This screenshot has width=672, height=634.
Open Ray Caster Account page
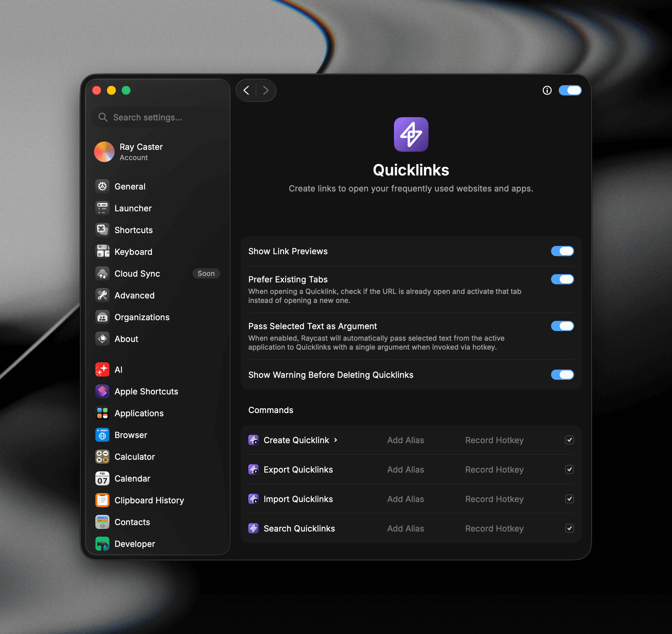[157, 152]
